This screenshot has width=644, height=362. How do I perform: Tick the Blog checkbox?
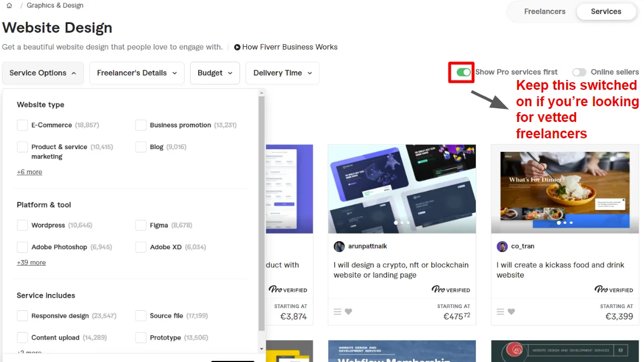[140, 146]
